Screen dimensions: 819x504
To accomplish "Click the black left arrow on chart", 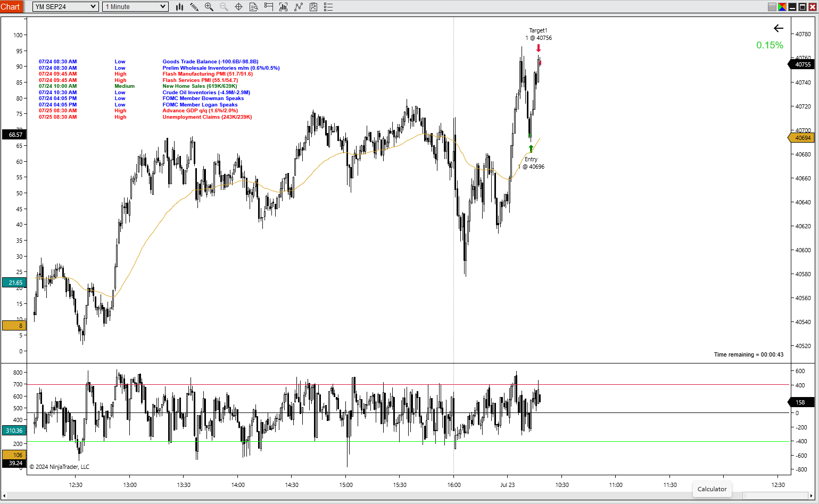I will pyautogui.click(x=779, y=28).
